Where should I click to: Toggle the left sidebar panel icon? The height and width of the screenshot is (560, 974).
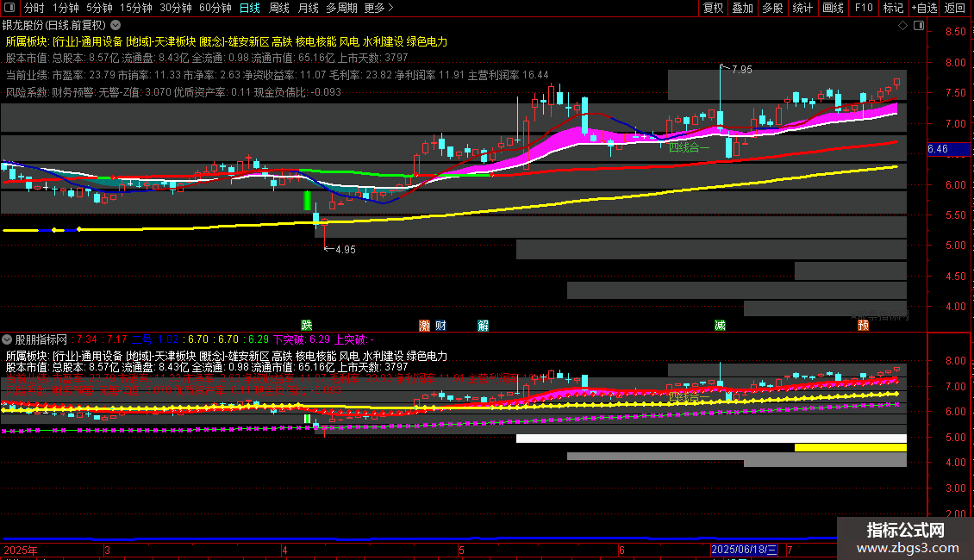click(x=9, y=8)
